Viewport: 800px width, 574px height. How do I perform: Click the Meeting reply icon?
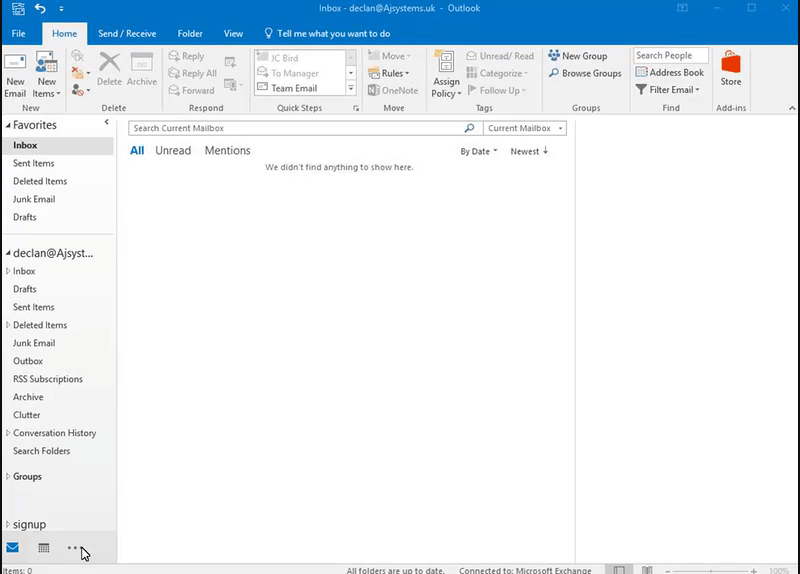(x=230, y=62)
